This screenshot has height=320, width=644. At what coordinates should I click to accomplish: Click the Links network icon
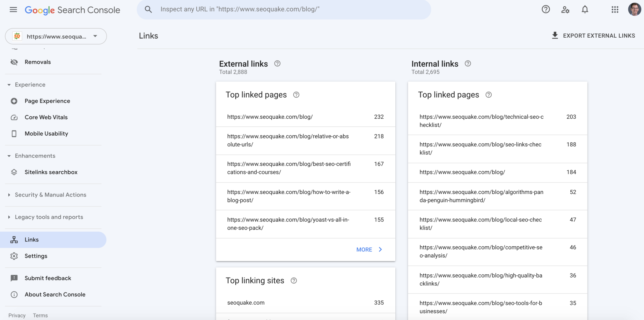(14, 240)
